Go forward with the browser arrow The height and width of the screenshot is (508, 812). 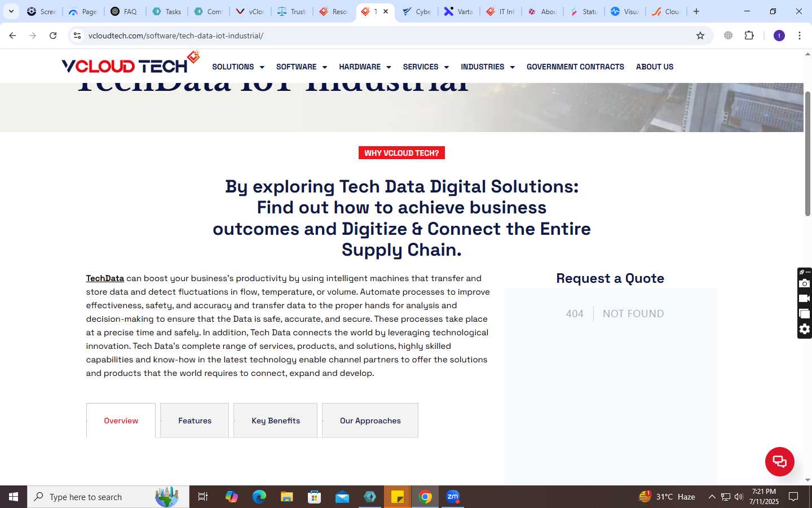(33, 36)
